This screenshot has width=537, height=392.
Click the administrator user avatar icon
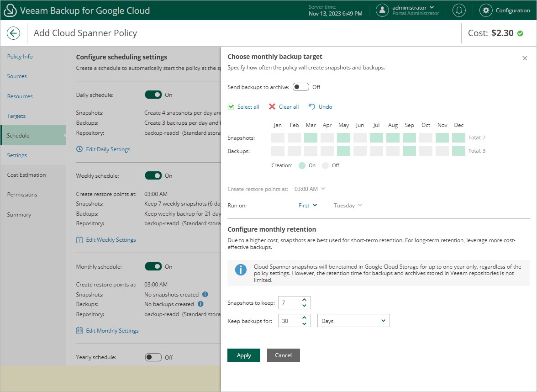point(382,10)
